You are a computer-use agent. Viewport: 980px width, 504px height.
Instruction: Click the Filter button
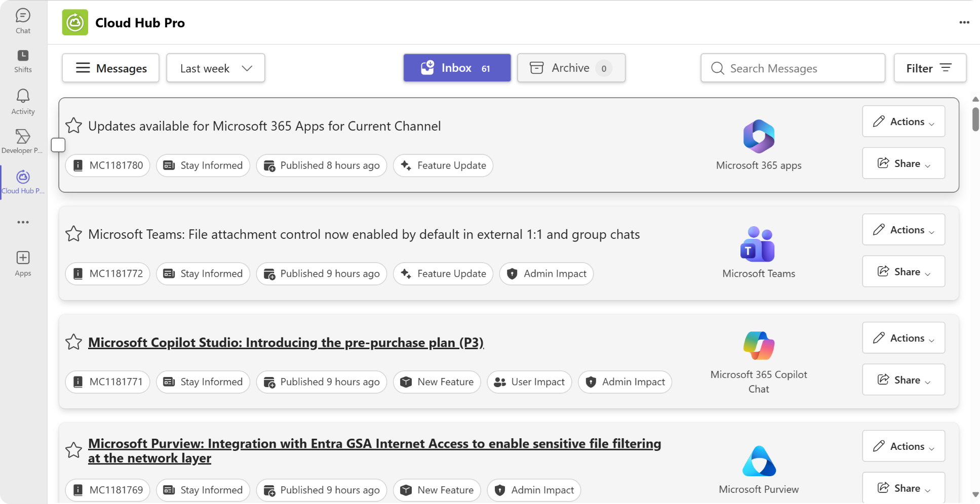[x=929, y=68]
